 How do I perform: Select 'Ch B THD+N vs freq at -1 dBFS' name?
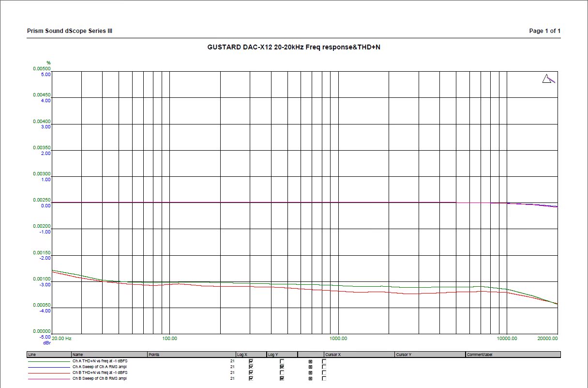click(100, 372)
